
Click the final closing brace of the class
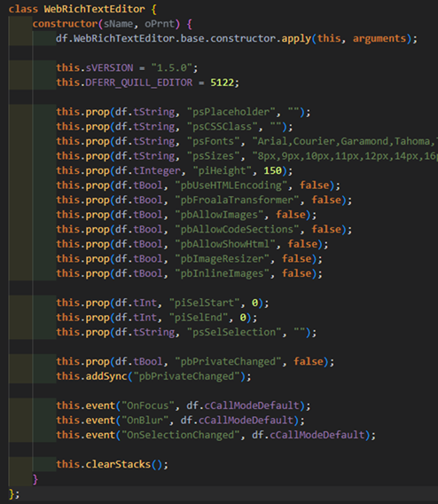click(x=12, y=494)
